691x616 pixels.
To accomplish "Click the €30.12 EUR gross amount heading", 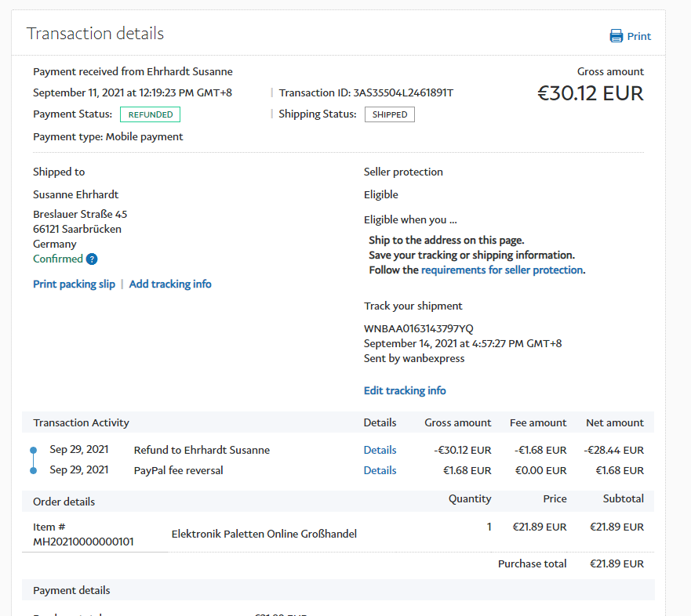I will click(590, 94).
